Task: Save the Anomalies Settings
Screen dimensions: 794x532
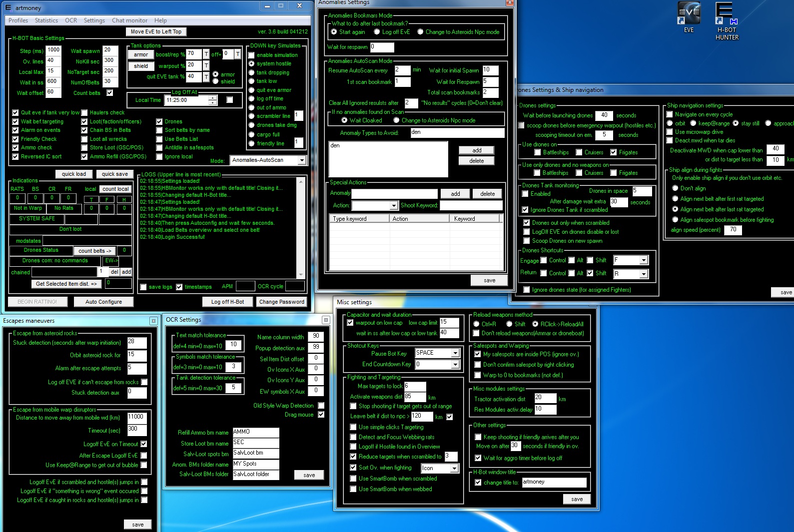Action: point(490,281)
